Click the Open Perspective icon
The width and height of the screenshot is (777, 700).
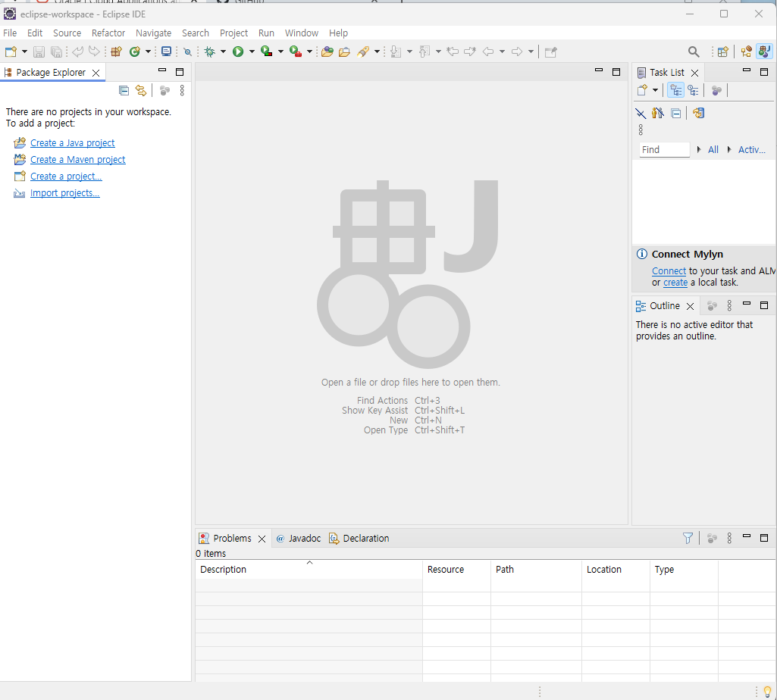(723, 52)
